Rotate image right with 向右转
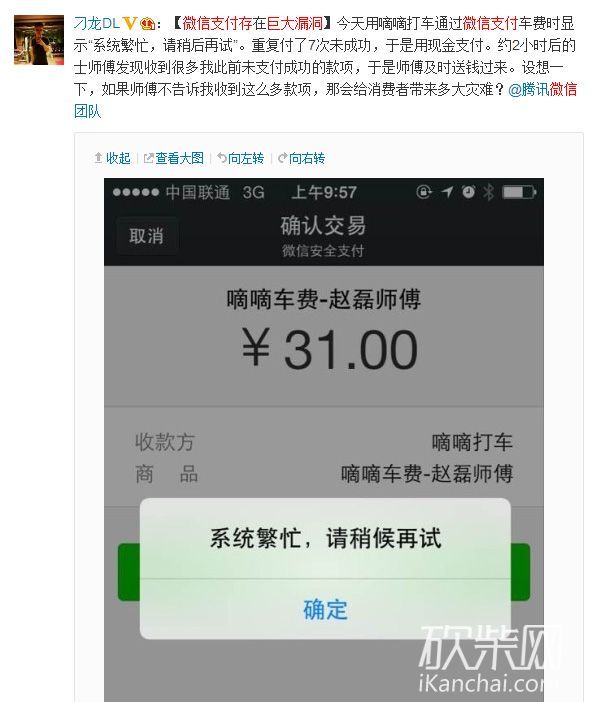The width and height of the screenshot is (592, 702). [307, 158]
